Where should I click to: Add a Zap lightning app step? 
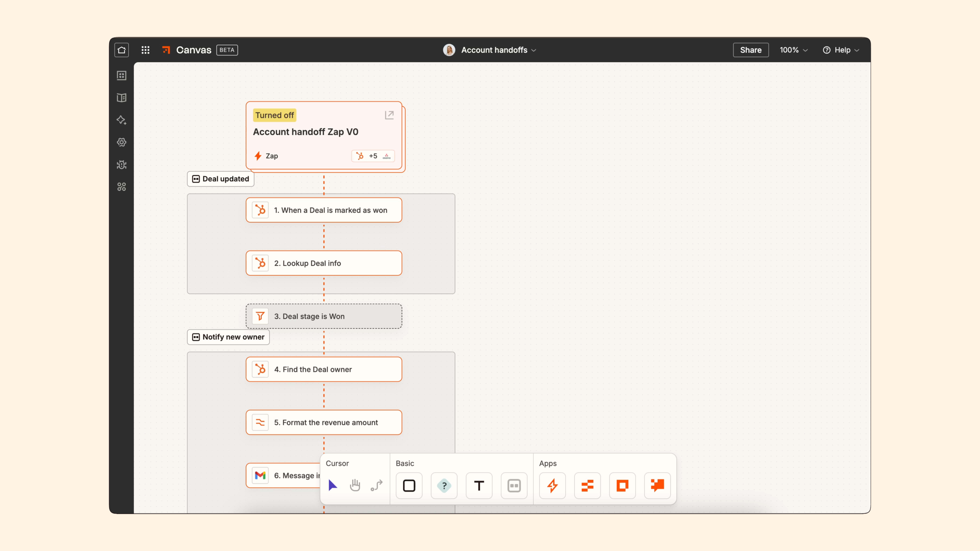coord(552,486)
